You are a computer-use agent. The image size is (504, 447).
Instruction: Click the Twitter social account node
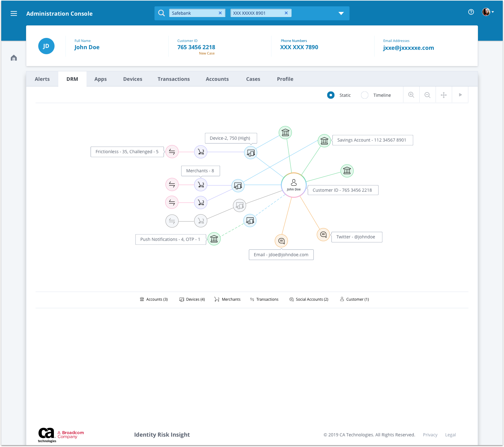coord(323,235)
